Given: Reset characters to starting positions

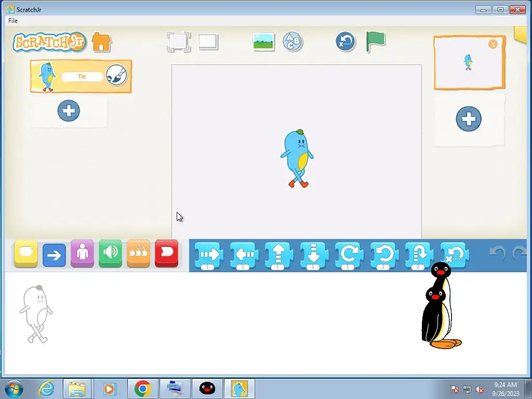Looking at the screenshot, I should click(x=345, y=42).
